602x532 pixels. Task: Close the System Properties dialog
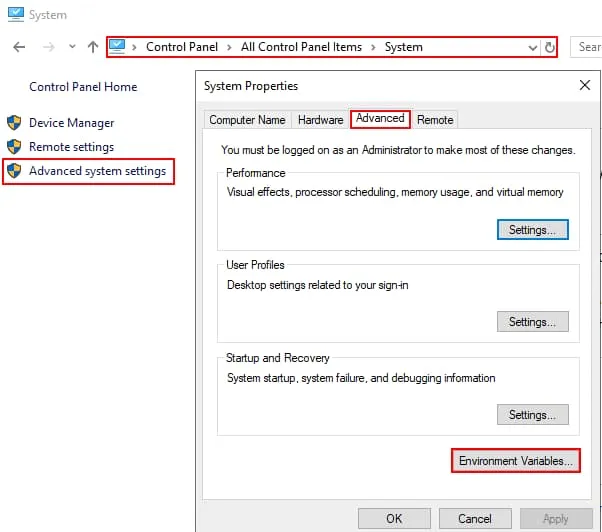coord(584,86)
